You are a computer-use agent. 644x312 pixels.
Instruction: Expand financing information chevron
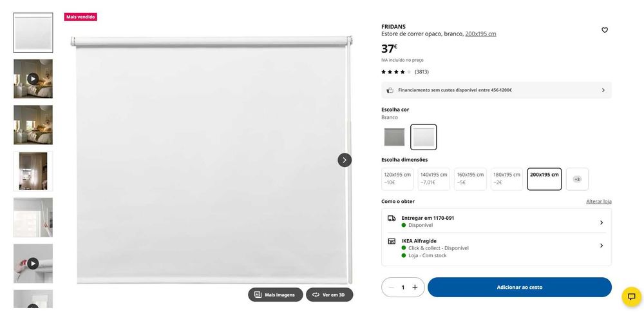click(x=603, y=90)
